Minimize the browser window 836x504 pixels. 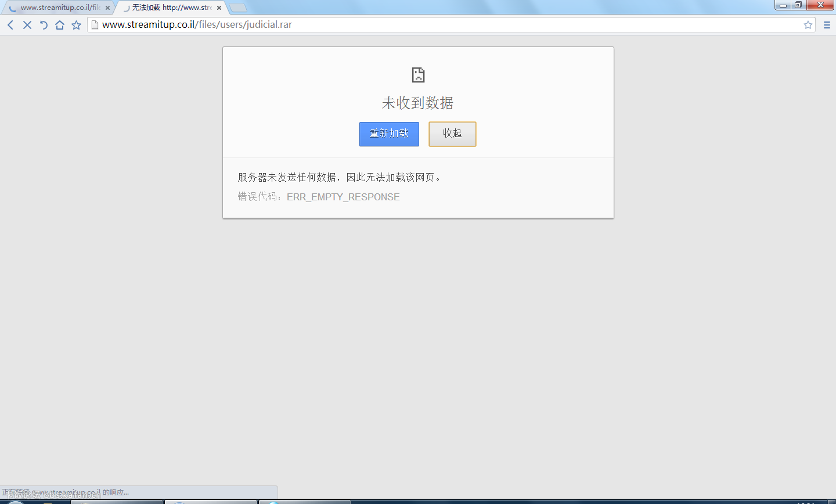pos(783,5)
